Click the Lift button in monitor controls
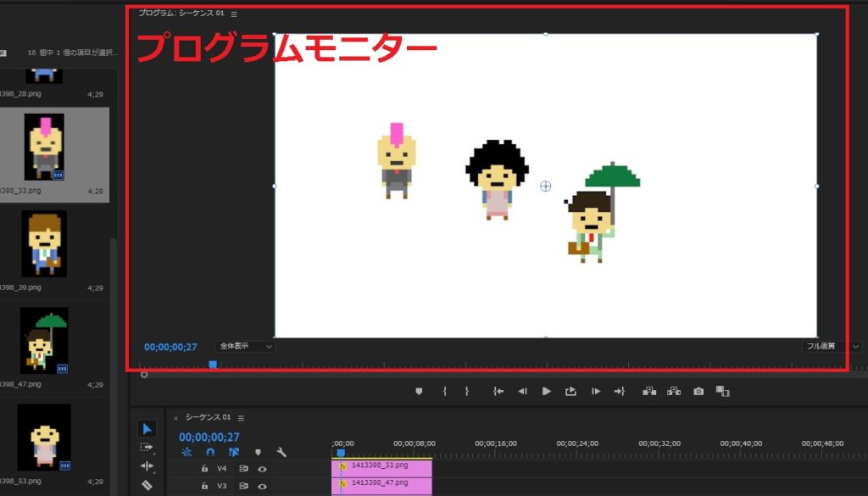The image size is (868, 496). (650, 392)
